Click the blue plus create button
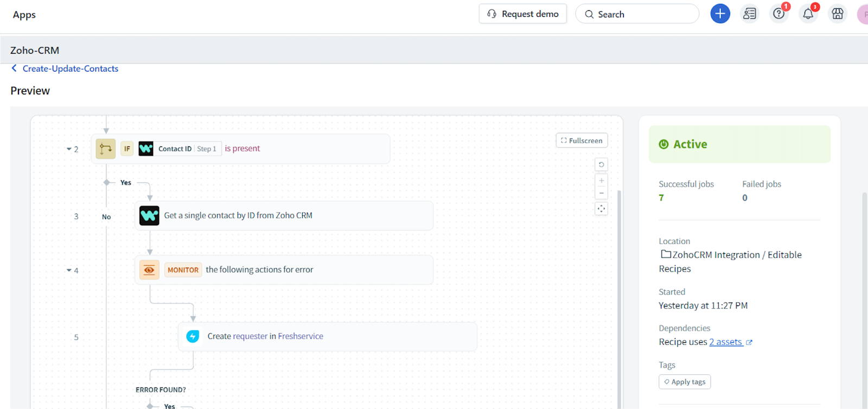 [x=720, y=14]
